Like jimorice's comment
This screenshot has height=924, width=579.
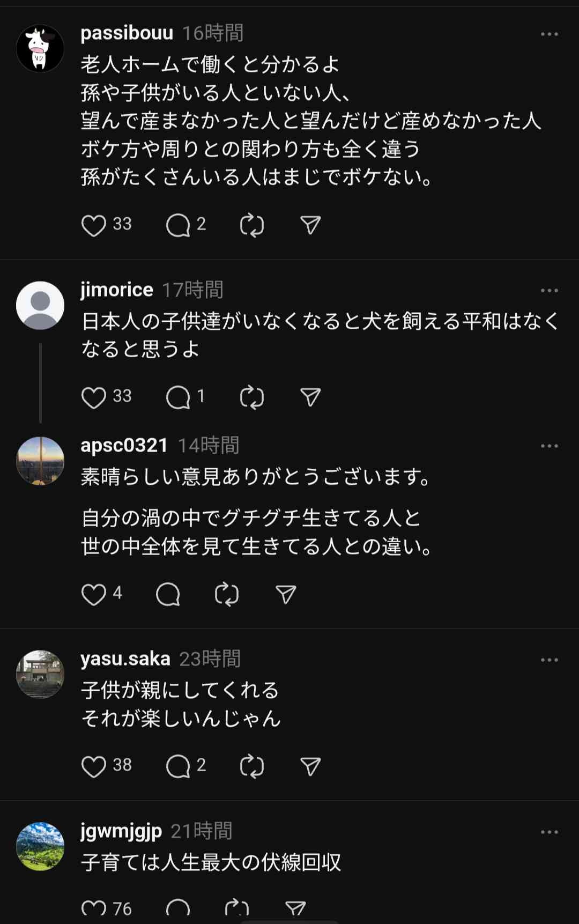click(93, 397)
